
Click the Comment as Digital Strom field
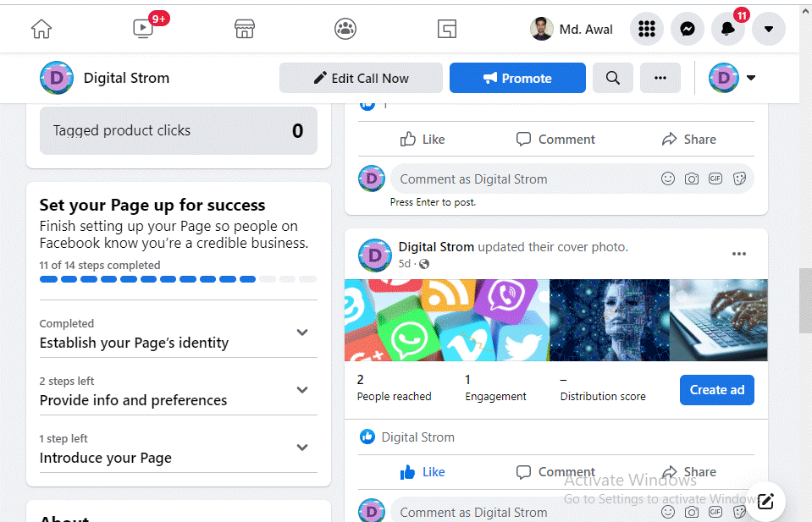(x=508, y=179)
